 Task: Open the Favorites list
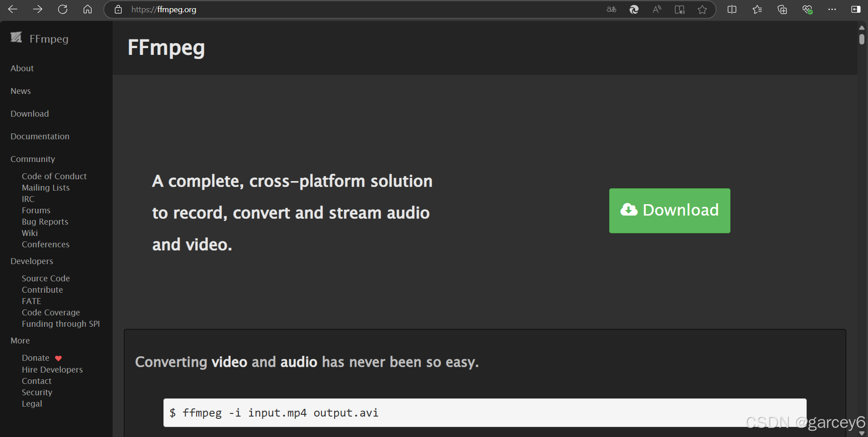[x=757, y=10]
